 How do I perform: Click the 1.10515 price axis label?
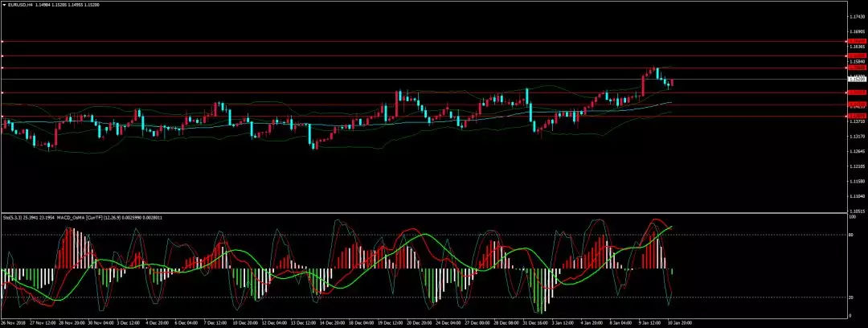pyautogui.click(x=857, y=211)
